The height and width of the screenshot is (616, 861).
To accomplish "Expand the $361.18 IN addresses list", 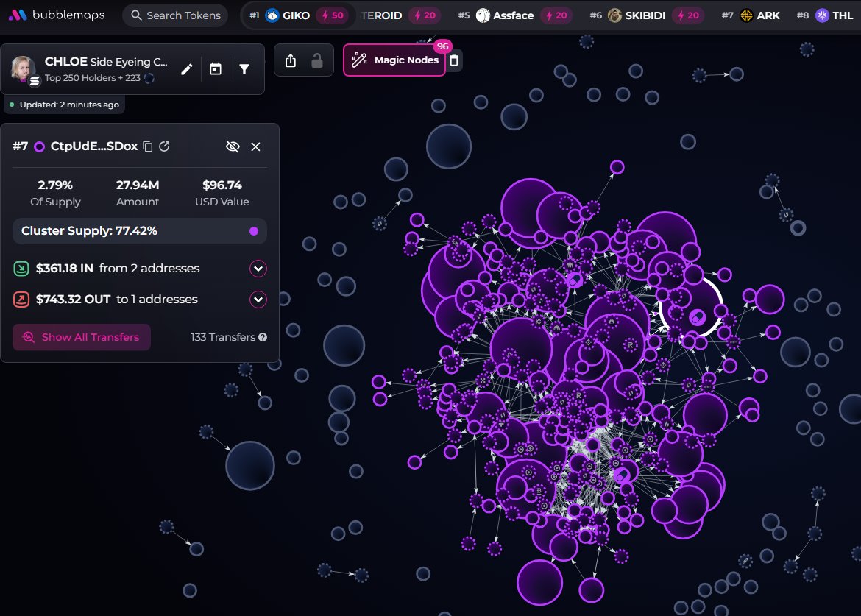I will tap(258, 269).
